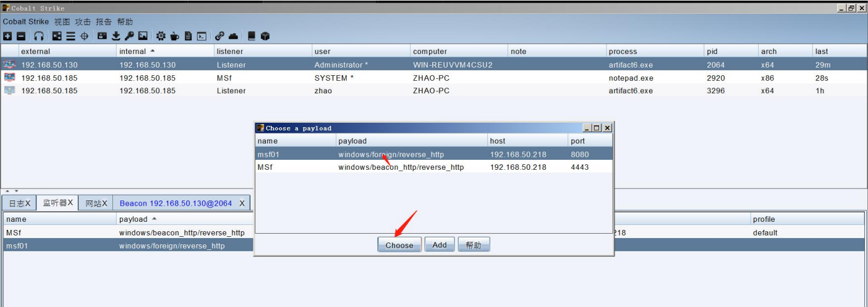
Task: Open the 视图 menu
Action: tap(62, 21)
